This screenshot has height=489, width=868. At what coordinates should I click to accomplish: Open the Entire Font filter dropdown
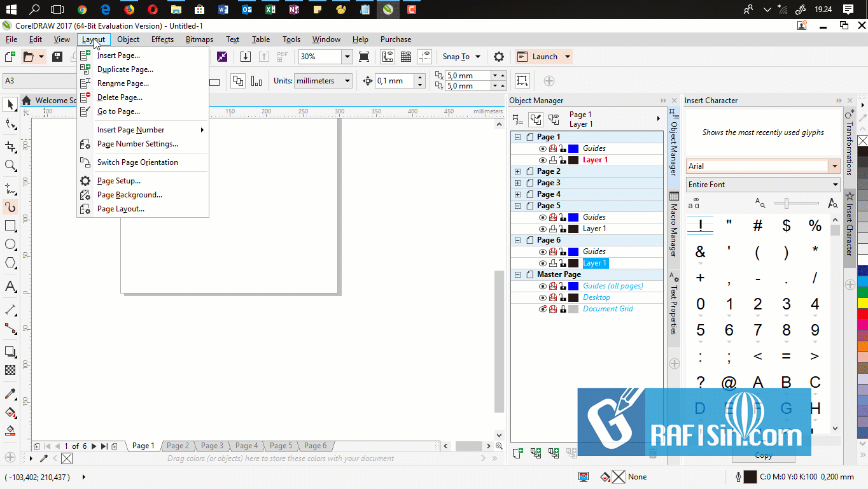(x=836, y=185)
